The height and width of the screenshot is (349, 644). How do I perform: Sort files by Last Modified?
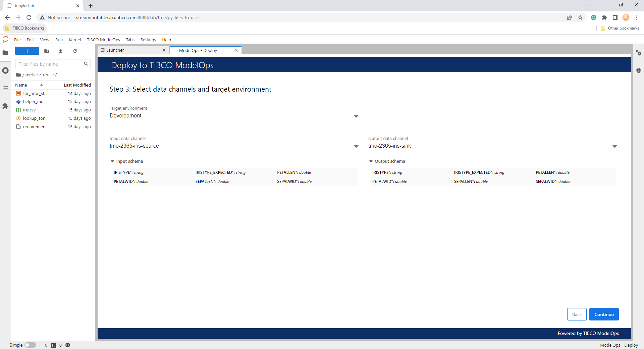(x=72, y=85)
